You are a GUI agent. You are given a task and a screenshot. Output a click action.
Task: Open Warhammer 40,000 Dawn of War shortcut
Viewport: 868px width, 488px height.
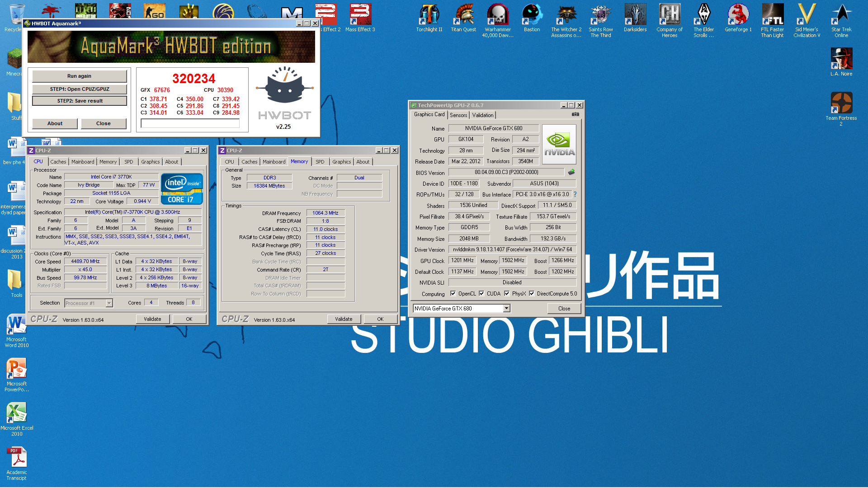pyautogui.click(x=498, y=20)
